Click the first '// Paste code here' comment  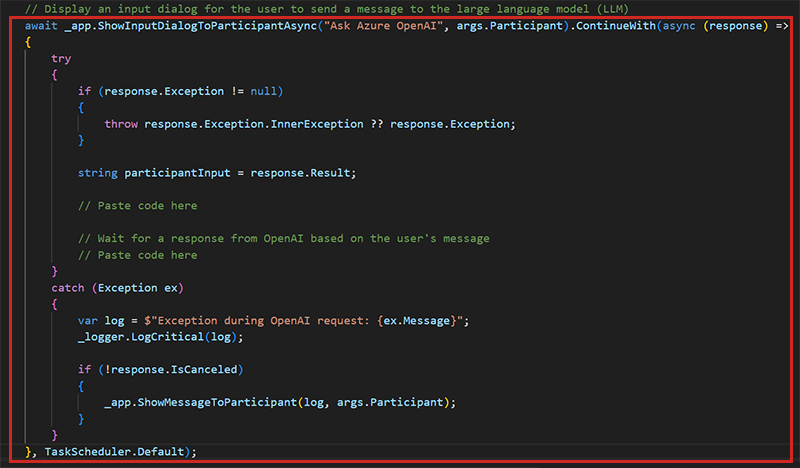click(x=137, y=206)
